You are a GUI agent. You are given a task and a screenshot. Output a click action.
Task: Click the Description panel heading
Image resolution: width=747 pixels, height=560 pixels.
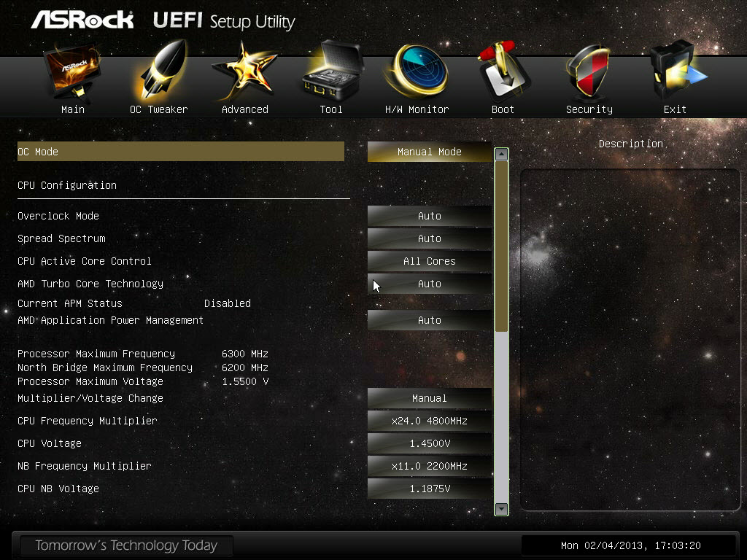coord(631,144)
